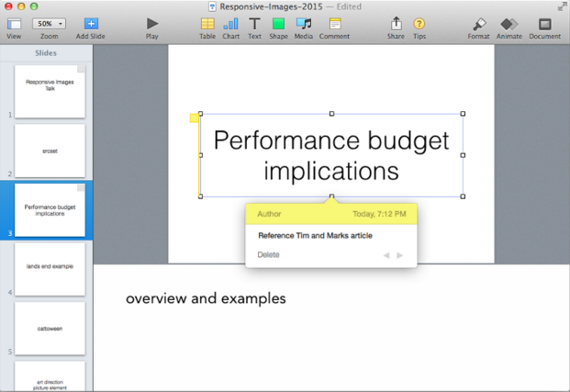The image size is (570, 392).
Task: Go to next comment arrow
Action: 400,255
